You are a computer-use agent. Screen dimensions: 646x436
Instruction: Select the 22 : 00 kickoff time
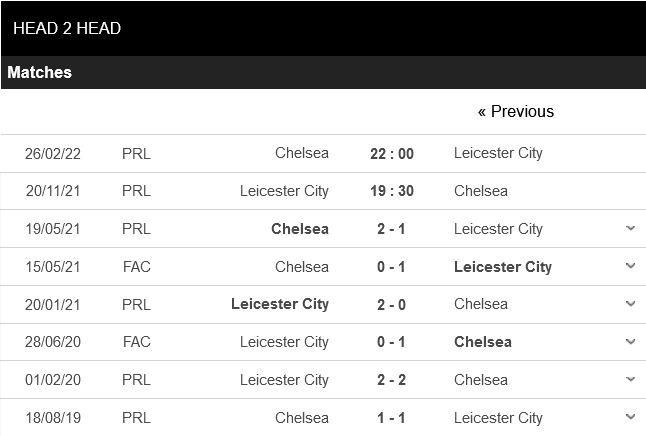(391, 154)
